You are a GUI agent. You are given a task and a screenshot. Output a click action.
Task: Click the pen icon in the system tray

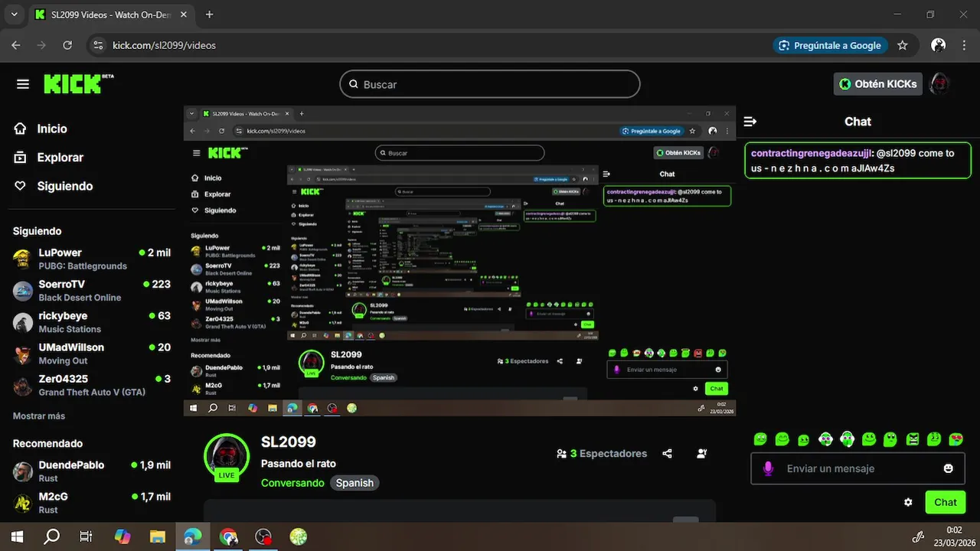tap(919, 537)
